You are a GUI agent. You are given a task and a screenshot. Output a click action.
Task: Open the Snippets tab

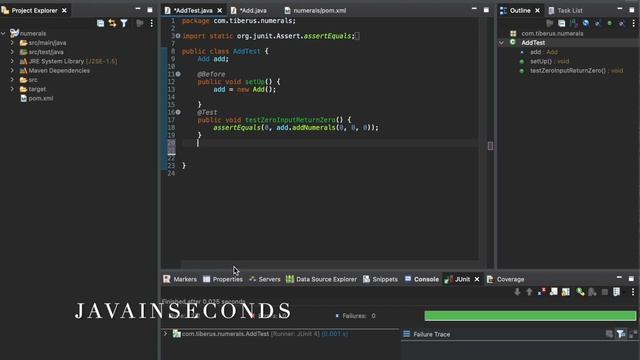point(380,279)
